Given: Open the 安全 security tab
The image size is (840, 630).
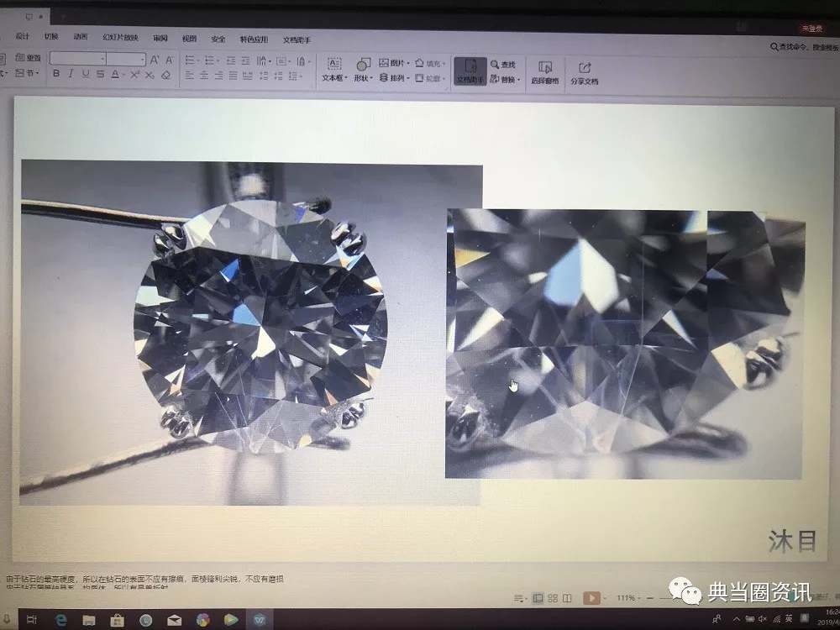Looking at the screenshot, I should (218, 39).
